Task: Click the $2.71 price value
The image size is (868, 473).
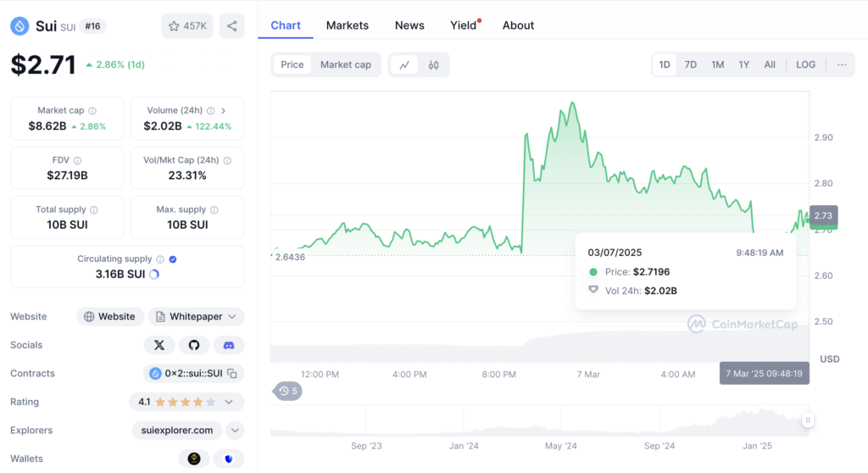Action: pyautogui.click(x=43, y=64)
